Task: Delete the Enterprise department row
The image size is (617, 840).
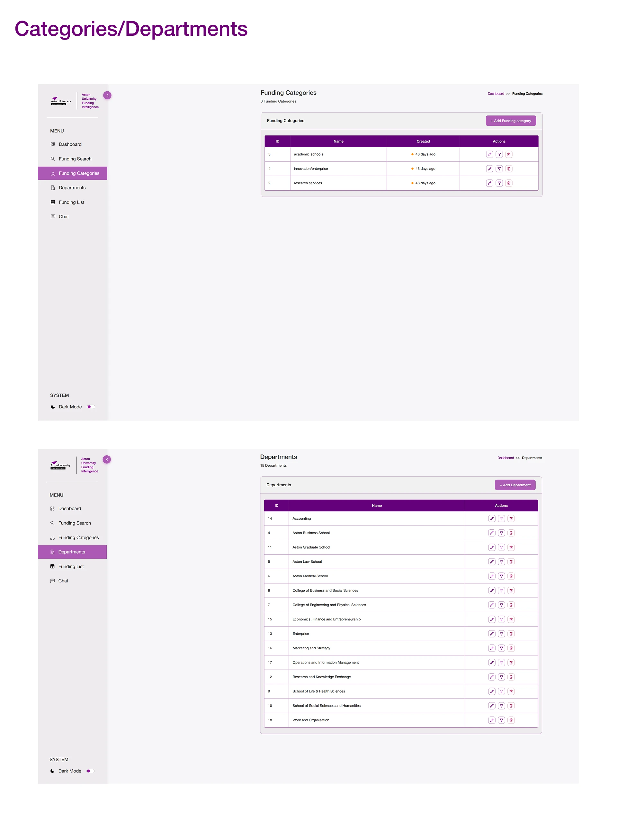Action: coord(511,634)
